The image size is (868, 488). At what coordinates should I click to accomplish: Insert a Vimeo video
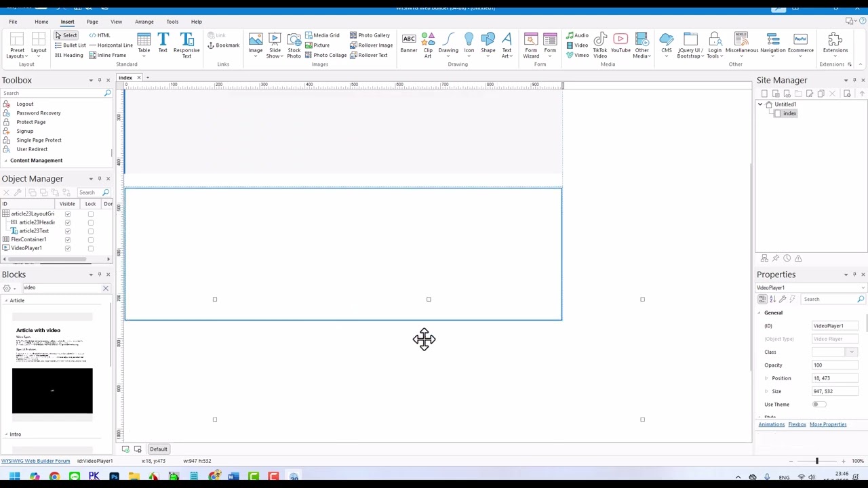tap(577, 55)
